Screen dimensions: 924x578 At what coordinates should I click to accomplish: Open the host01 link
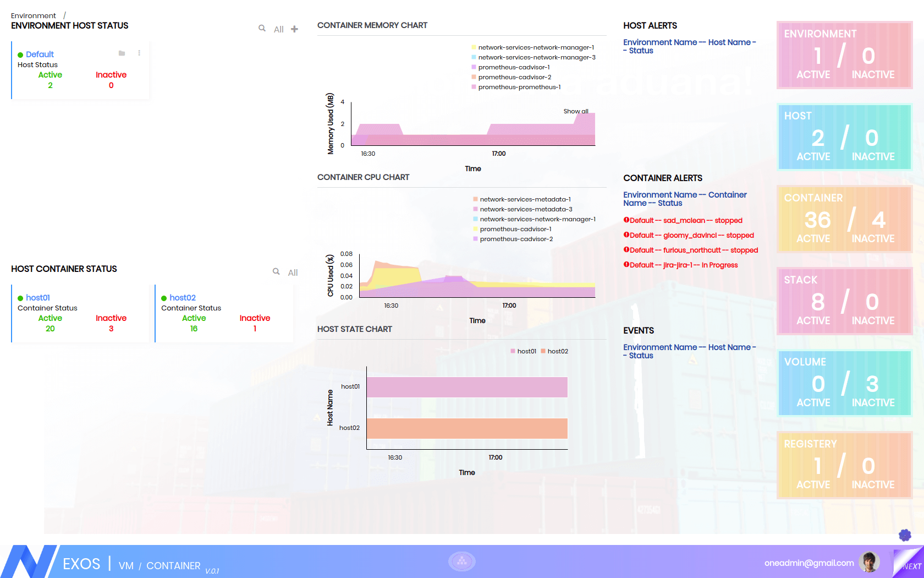(38, 298)
